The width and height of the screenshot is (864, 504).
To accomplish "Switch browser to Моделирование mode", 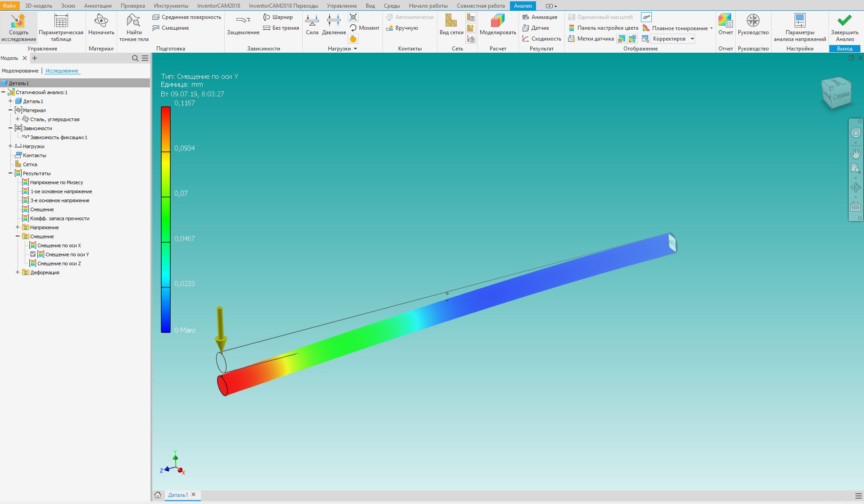I will pyautogui.click(x=20, y=71).
